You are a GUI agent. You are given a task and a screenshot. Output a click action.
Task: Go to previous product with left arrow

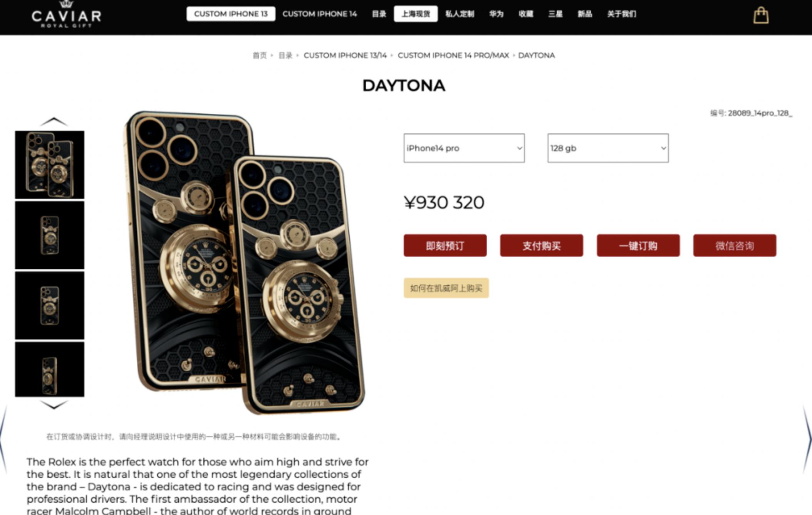pyautogui.click(x=4, y=439)
